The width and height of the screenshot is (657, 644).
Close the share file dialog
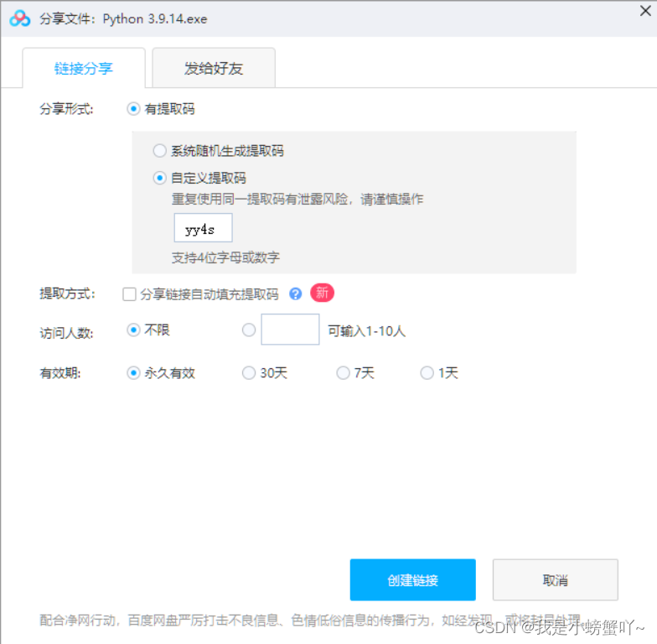point(645,10)
